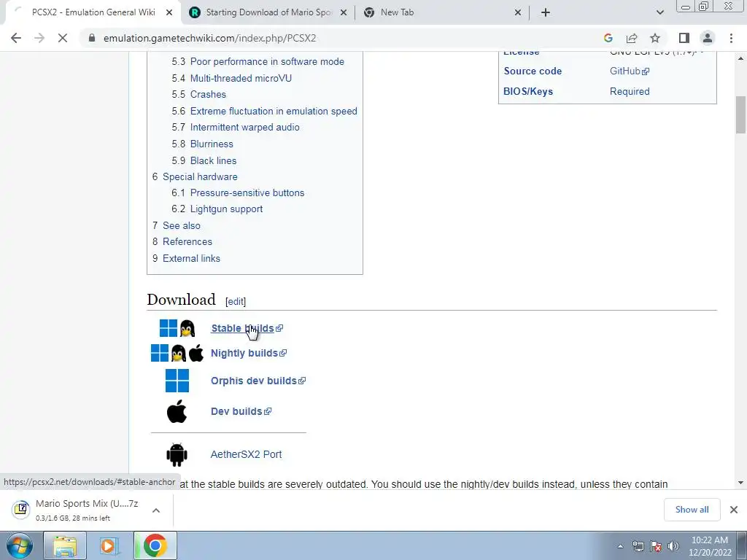
Task: Toggle the browser side panel icon
Action: click(684, 38)
